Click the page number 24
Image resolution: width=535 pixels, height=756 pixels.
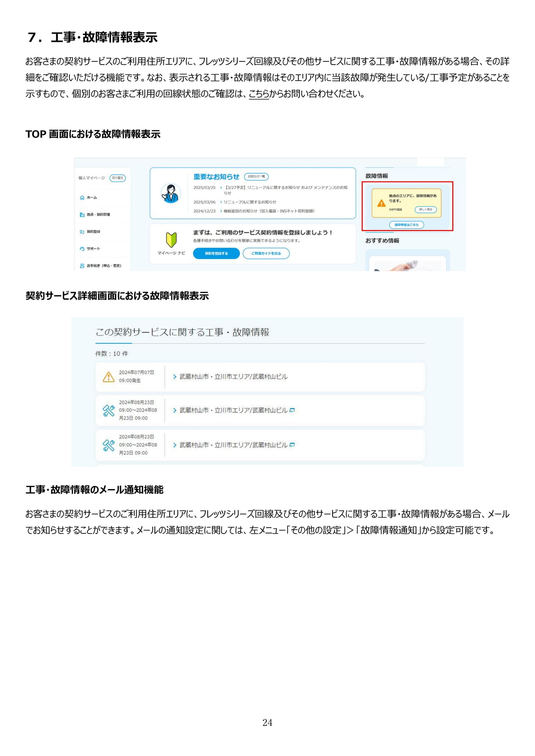[267, 723]
